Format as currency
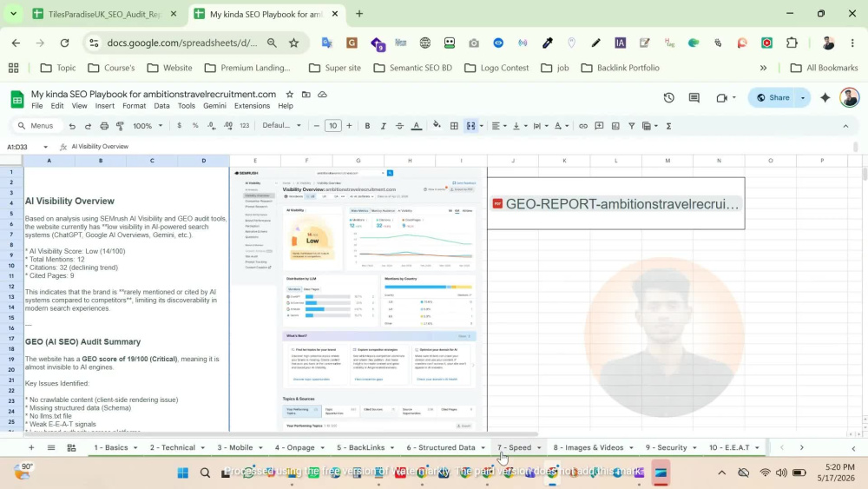 pos(180,126)
